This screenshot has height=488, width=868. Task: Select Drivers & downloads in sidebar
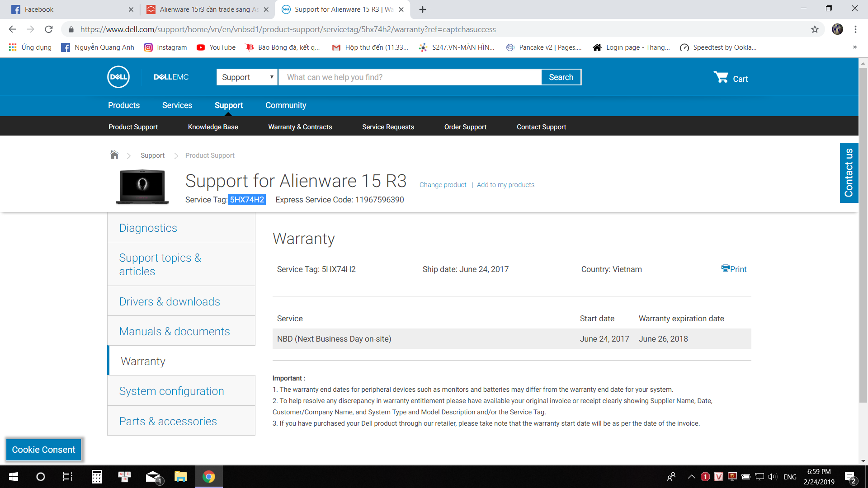(170, 301)
